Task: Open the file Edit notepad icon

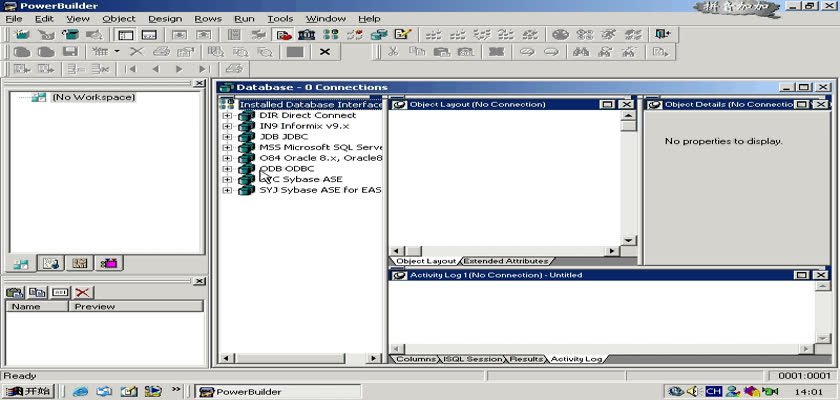Action: 402,35
